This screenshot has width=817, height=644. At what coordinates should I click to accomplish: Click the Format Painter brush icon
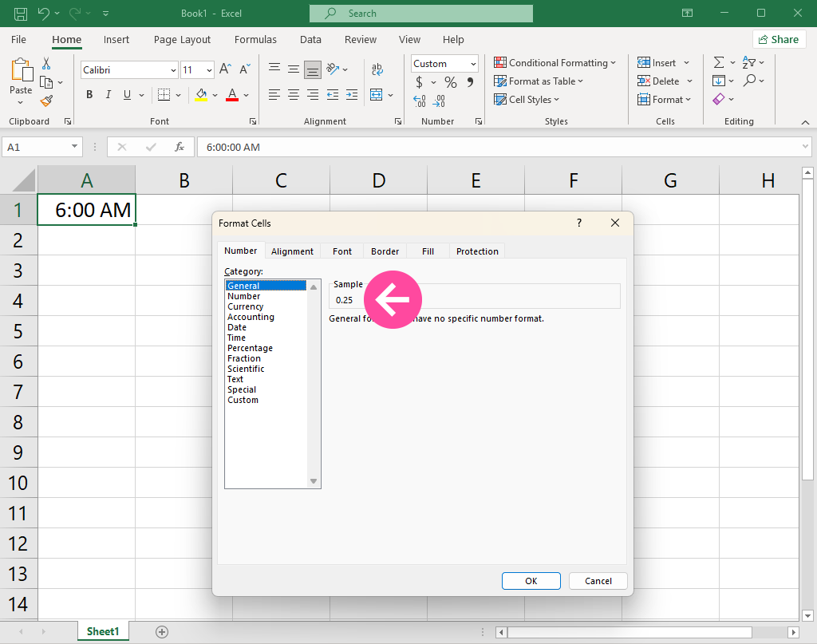pyautogui.click(x=46, y=101)
